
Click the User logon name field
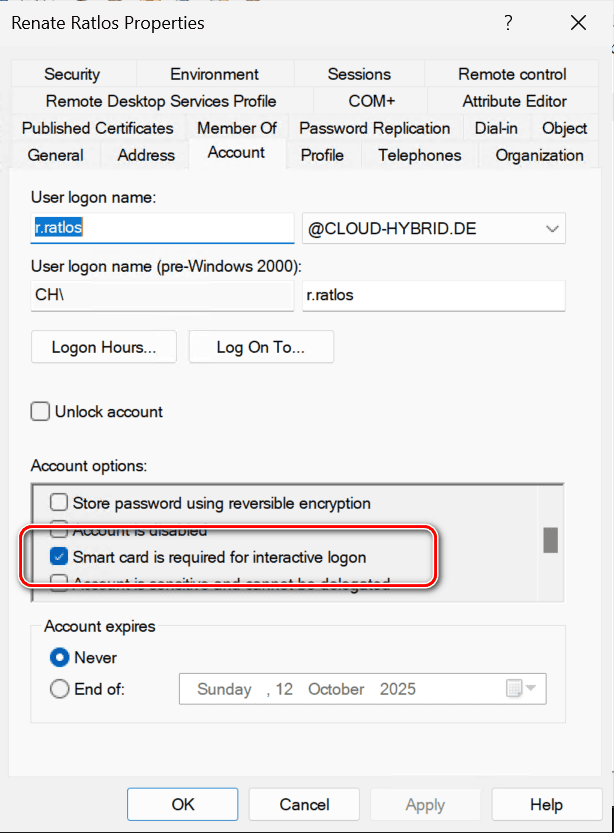tap(162, 228)
